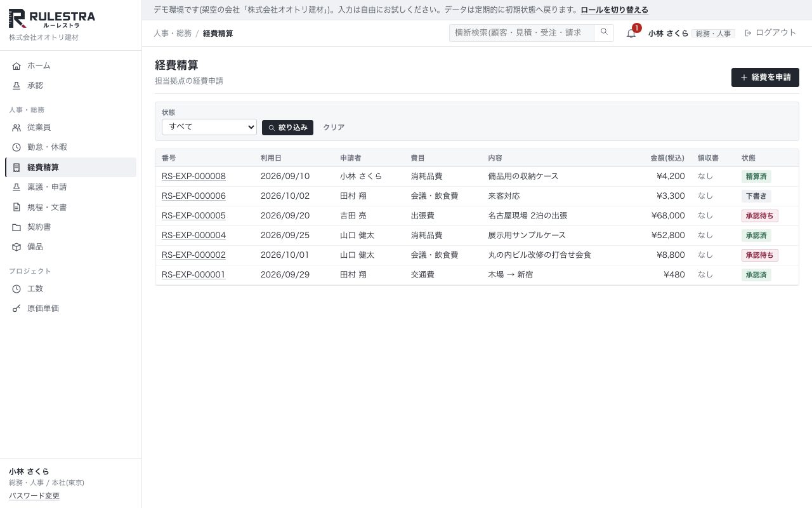Viewport: 812px width, 508px height.
Task: Click the key icon beside 原価単価
Action: click(x=16, y=309)
